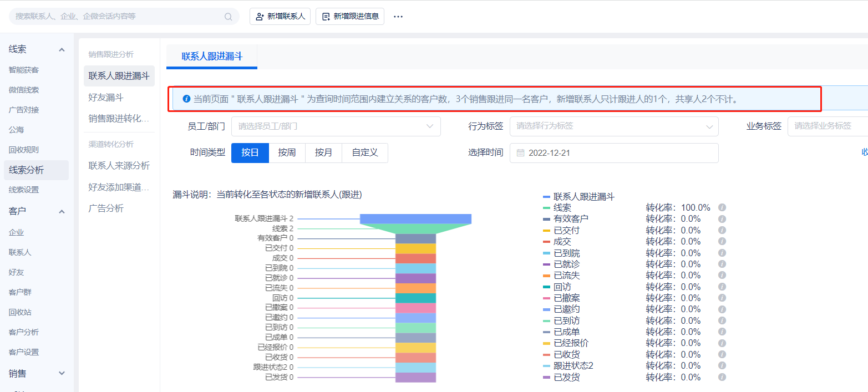Go to 线索设置 in sidebar
The height and width of the screenshot is (392, 868).
coord(24,190)
